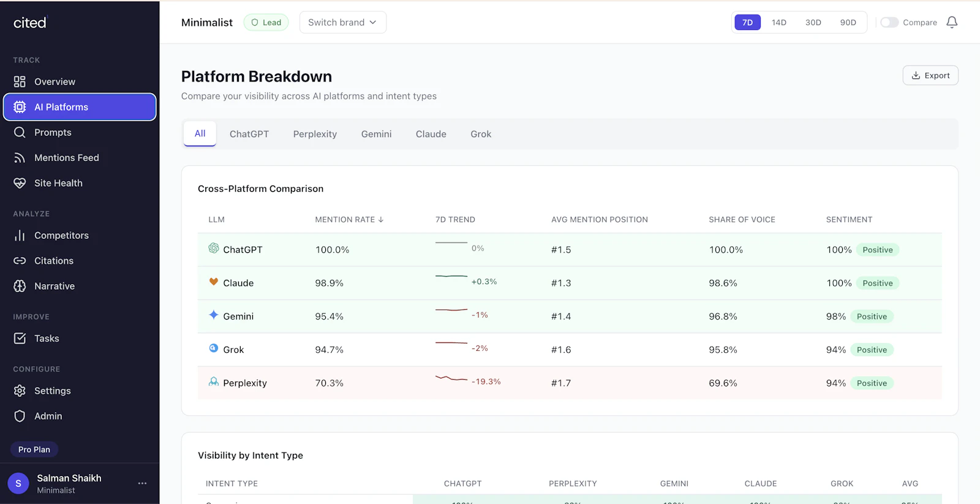This screenshot has width=980, height=504.
Task: Click the cited logo
Action: coord(30,23)
